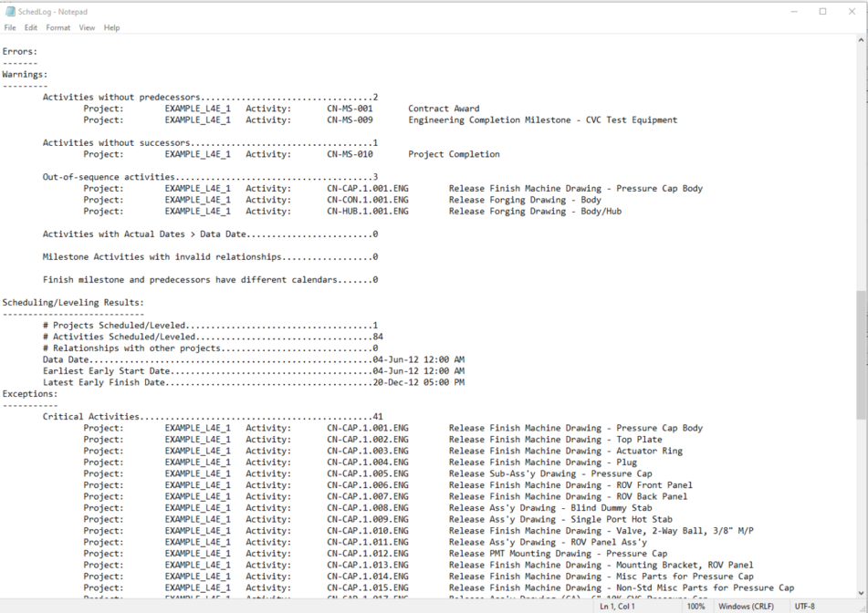Click the Notepad icon in title bar

click(10, 12)
